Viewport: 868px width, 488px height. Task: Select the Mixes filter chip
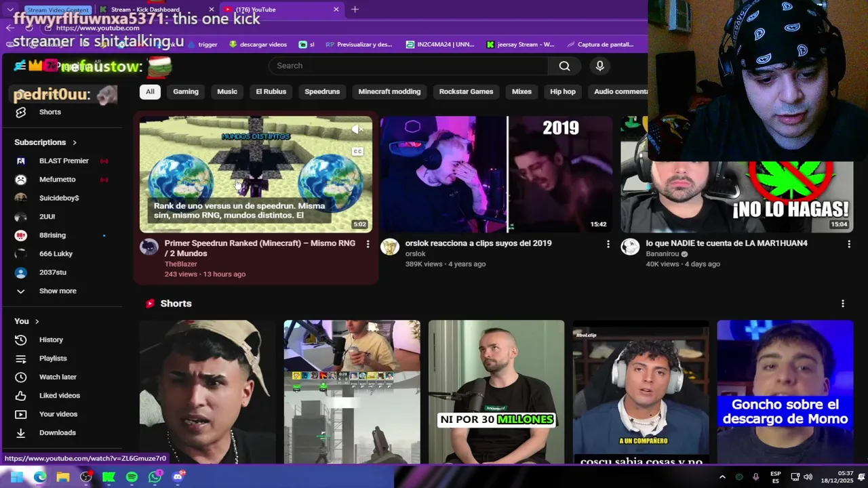point(521,91)
